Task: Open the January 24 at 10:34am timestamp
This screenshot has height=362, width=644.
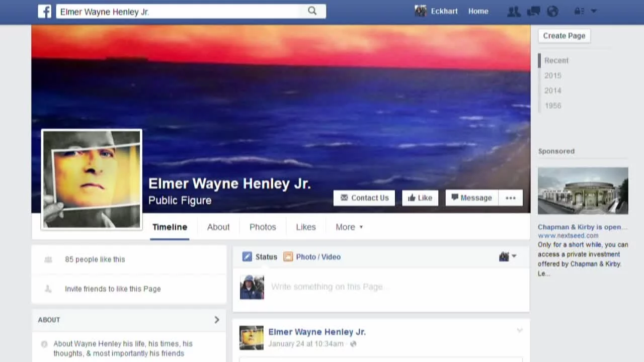Action: point(306,344)
